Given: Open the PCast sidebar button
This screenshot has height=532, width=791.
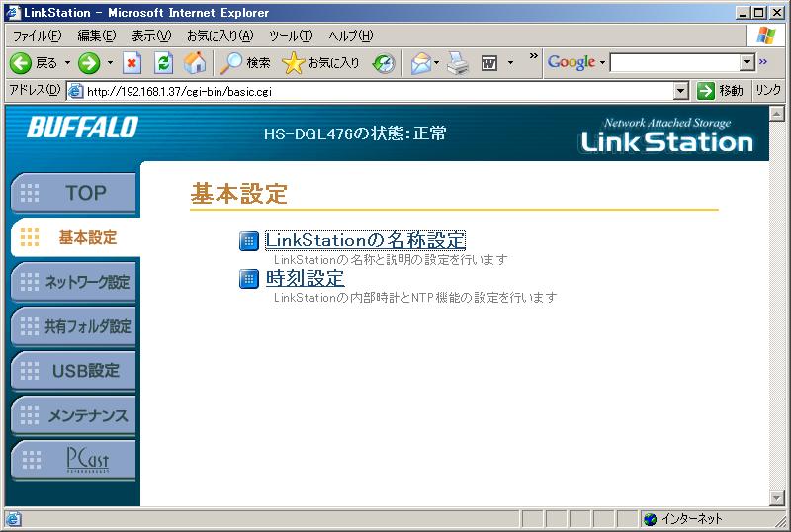Looking at the screenshot, I should pos(73,460).
